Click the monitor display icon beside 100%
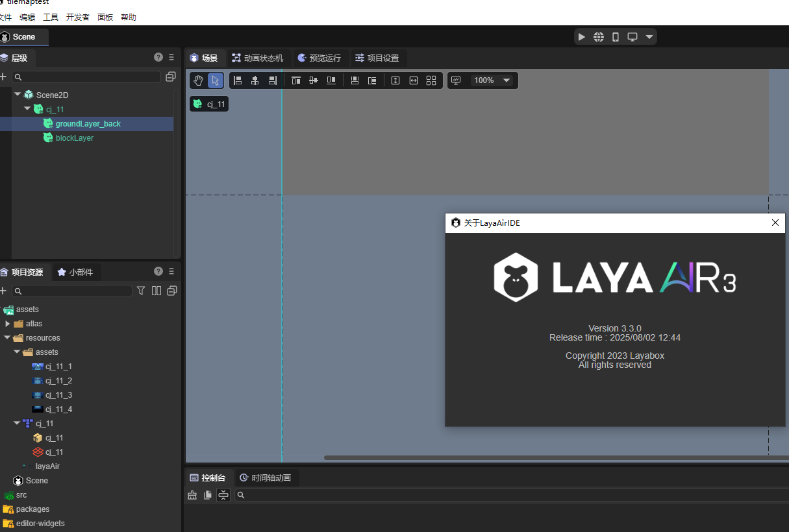The height and width of the screenshot is (532, 789). [456, 80]
